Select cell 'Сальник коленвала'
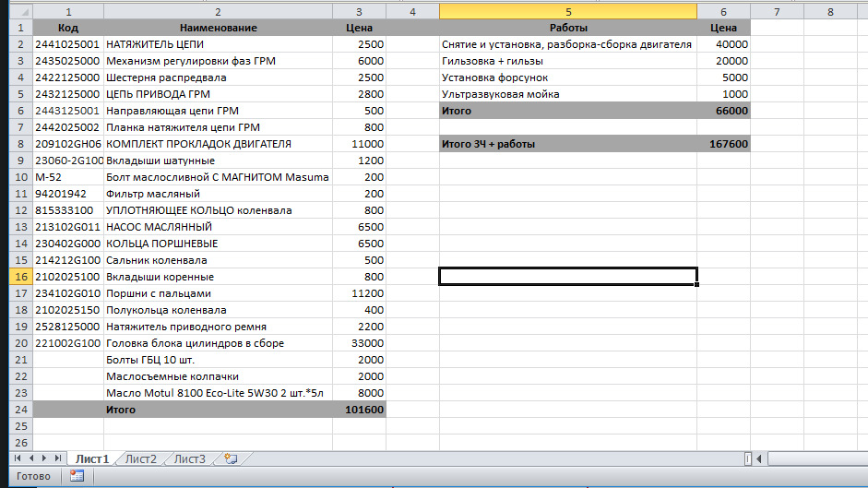The width and height of the screenshot is (868, 488). [x=218, y=260]
